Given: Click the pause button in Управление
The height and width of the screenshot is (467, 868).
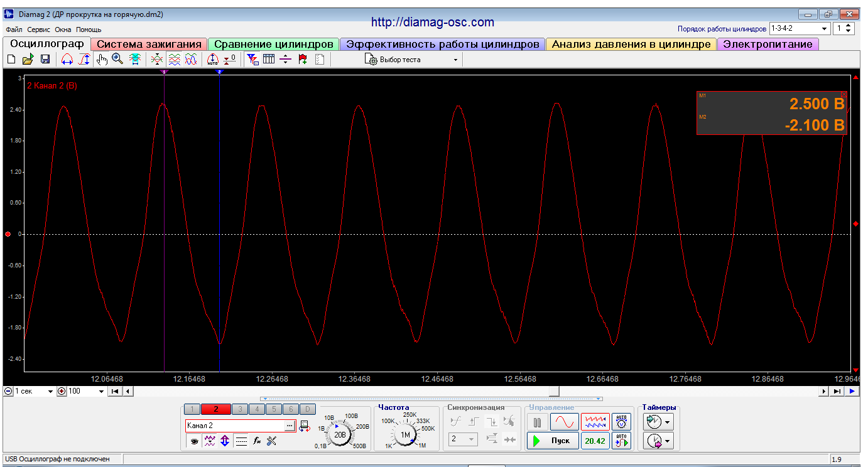Looking at the screenshot, I should [537, 422].
